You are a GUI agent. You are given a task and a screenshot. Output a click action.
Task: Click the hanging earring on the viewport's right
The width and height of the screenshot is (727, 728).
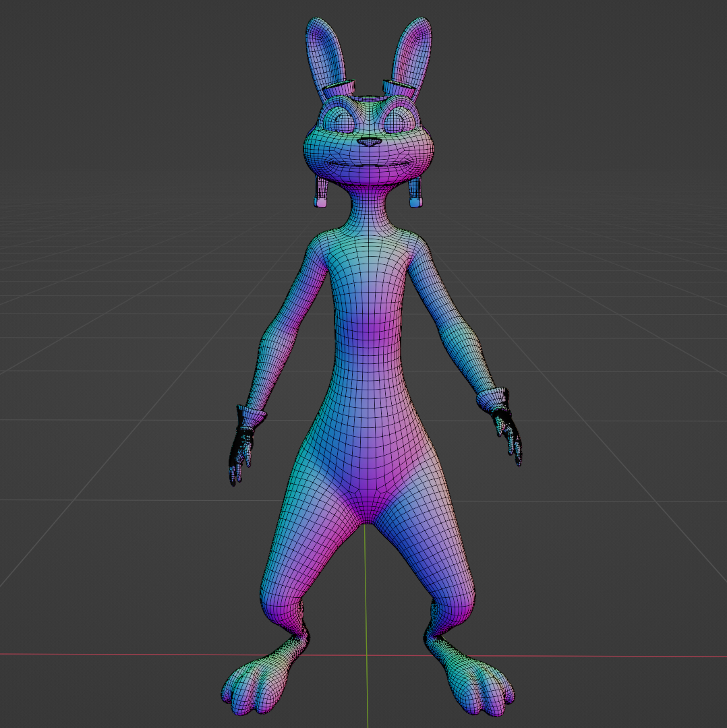[x=415, y=190]
